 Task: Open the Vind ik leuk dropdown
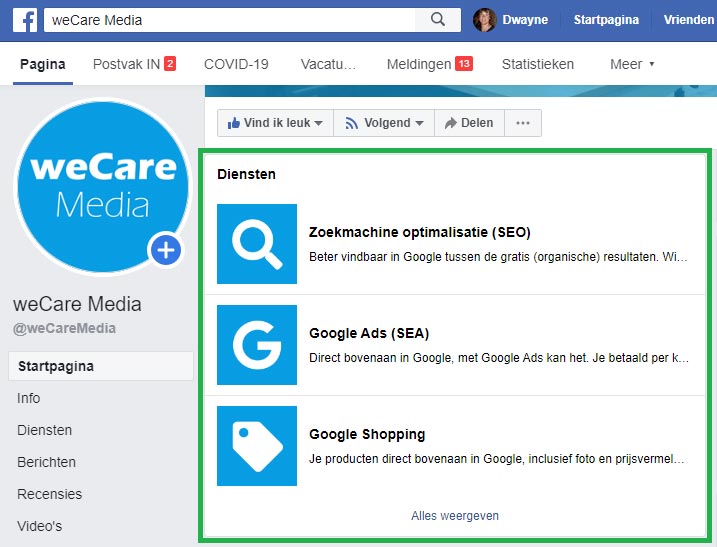[275, 123]
